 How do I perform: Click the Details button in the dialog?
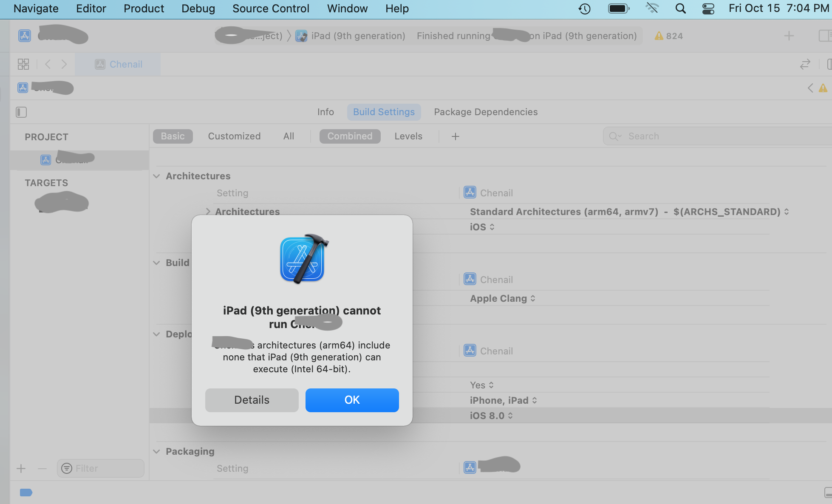[252, 400]
